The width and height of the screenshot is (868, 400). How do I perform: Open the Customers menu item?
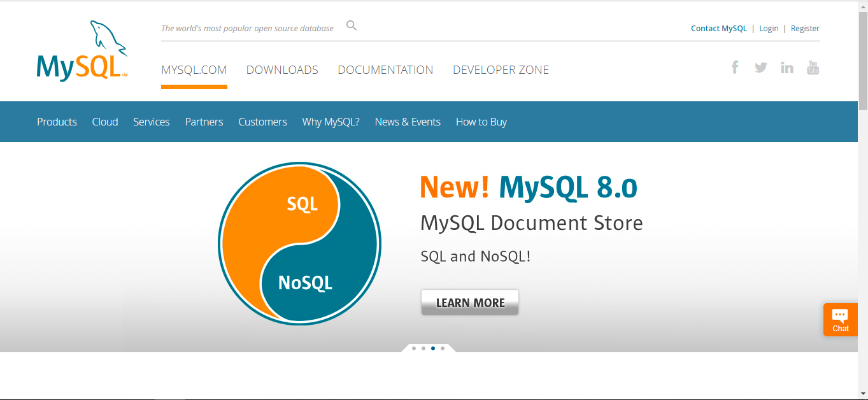(x=262, y=122)
